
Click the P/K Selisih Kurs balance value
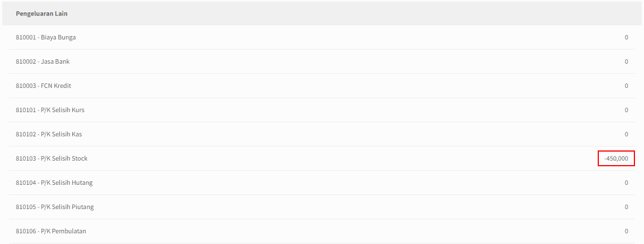pyautogui.click(x=627, y=110)
